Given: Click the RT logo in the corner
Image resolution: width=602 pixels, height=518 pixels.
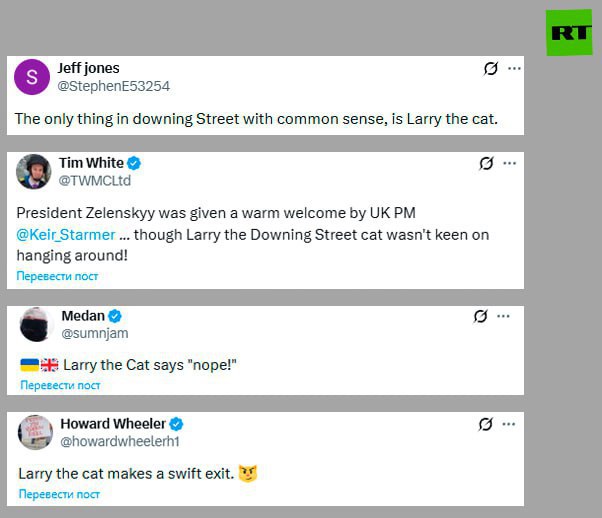Looking at the screenshot, I should pyautogui.click(x=569, y=32).
